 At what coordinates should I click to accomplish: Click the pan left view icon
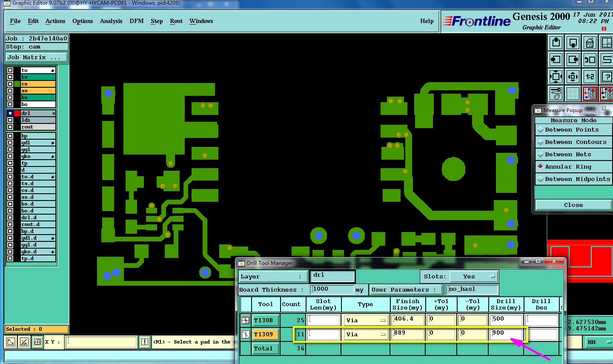click(556, 60)
